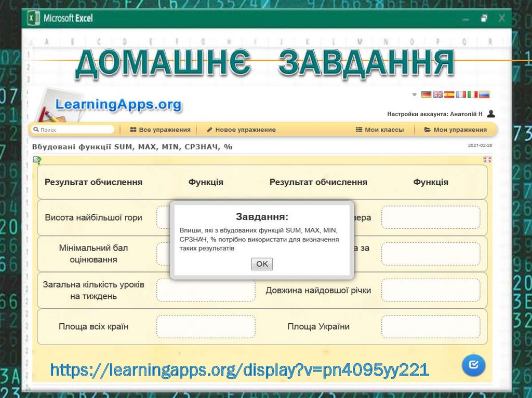Open Мои классы menu
This screenshot has width=532, height=398.
click(x=380, y=130)
